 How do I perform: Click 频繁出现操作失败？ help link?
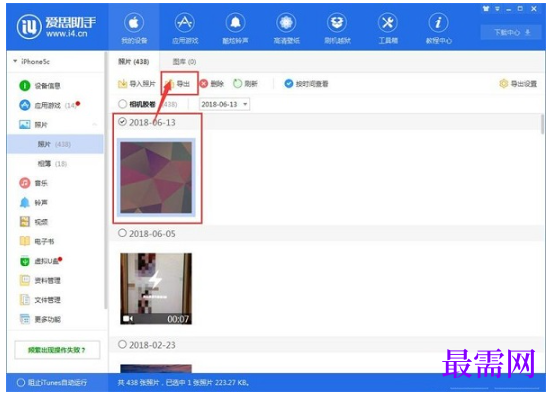57,350
